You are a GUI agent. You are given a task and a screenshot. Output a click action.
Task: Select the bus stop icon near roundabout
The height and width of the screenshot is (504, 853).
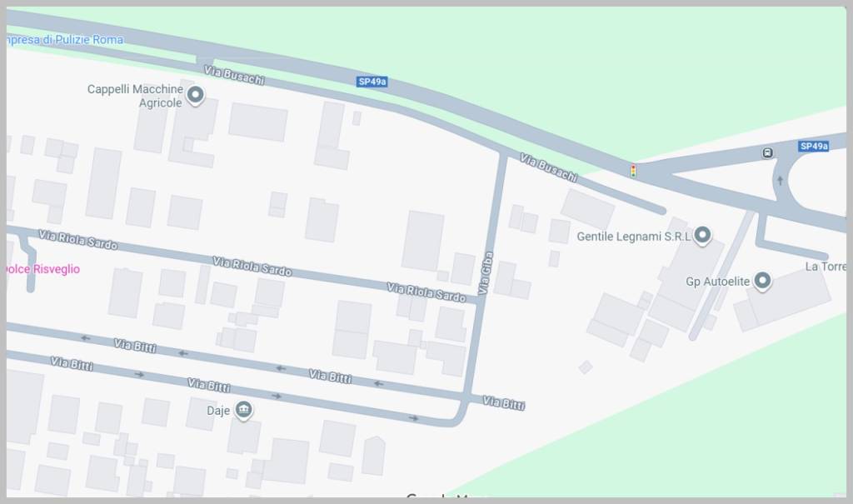(x=767, y=153)
